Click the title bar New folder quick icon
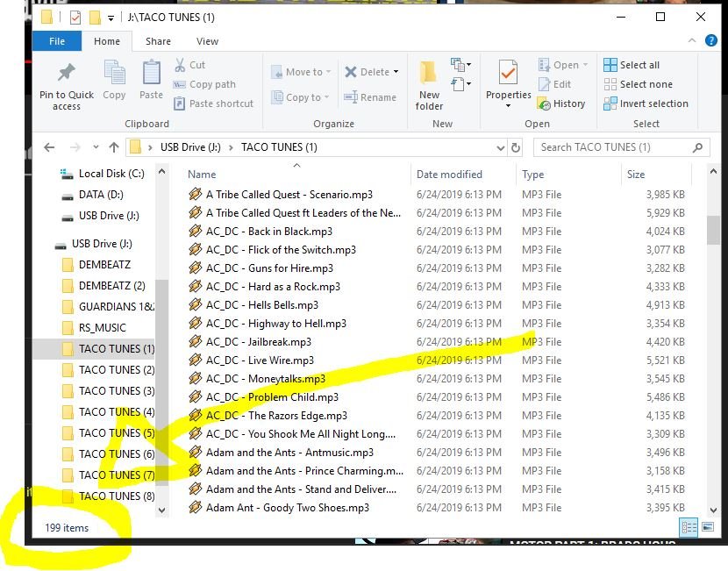Viewport: 728px width, 571px height. tap(95, 18)
